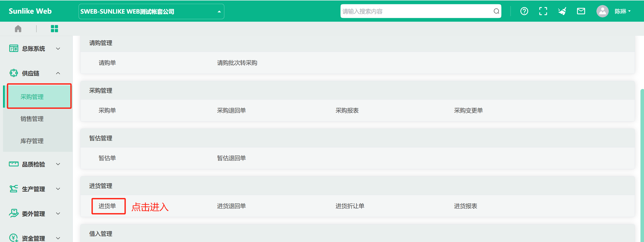Click the clear cache broom icon
The width and height of the screenshot is (644, 242).
click(x=562, y=11)
